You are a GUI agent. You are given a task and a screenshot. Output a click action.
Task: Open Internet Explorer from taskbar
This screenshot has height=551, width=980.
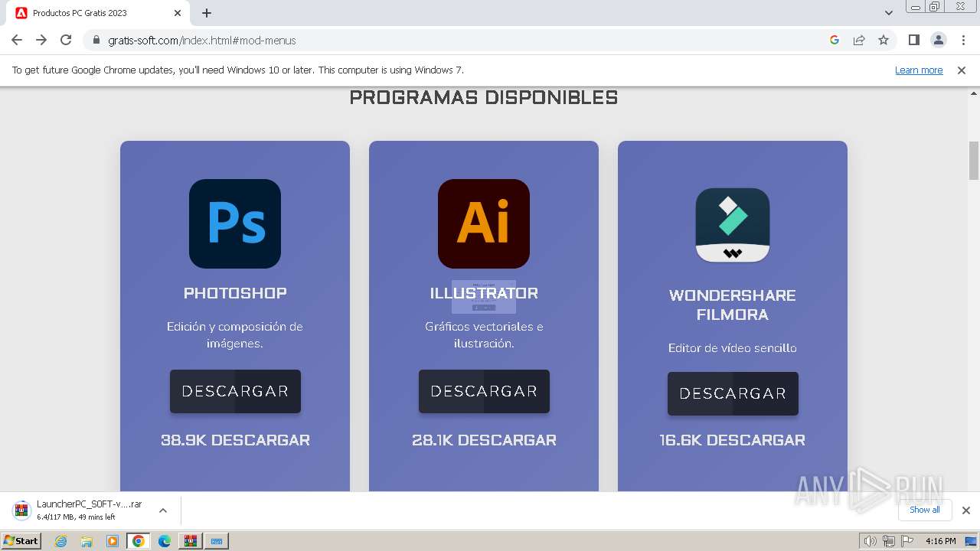(60, 541)
